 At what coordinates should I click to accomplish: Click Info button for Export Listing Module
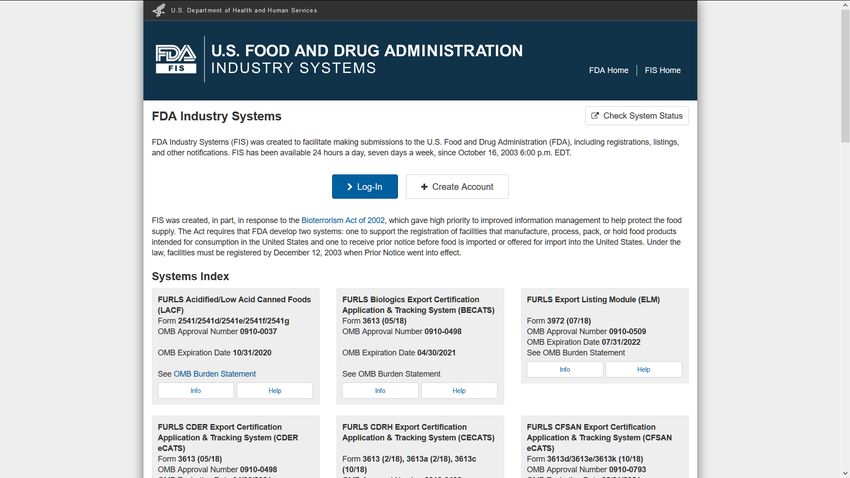pyautogui.click(x=565, y=370)
